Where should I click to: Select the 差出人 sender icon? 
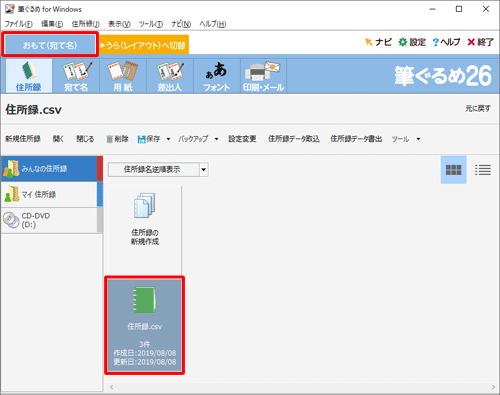170,76
